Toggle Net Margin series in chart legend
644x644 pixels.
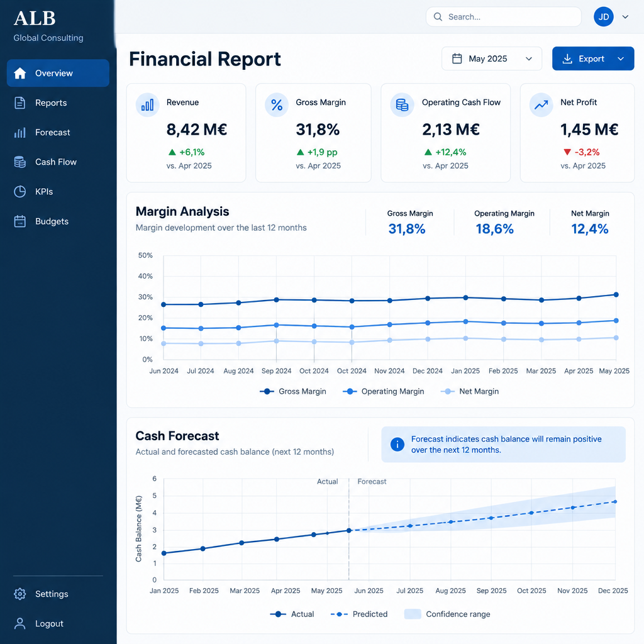click(469, 391)
